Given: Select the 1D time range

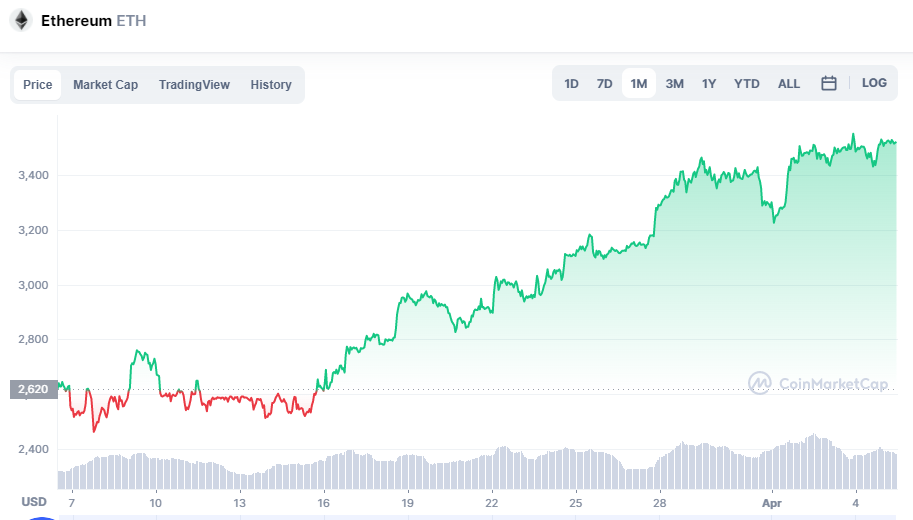Looking at the screenshot, I should 571,84.
